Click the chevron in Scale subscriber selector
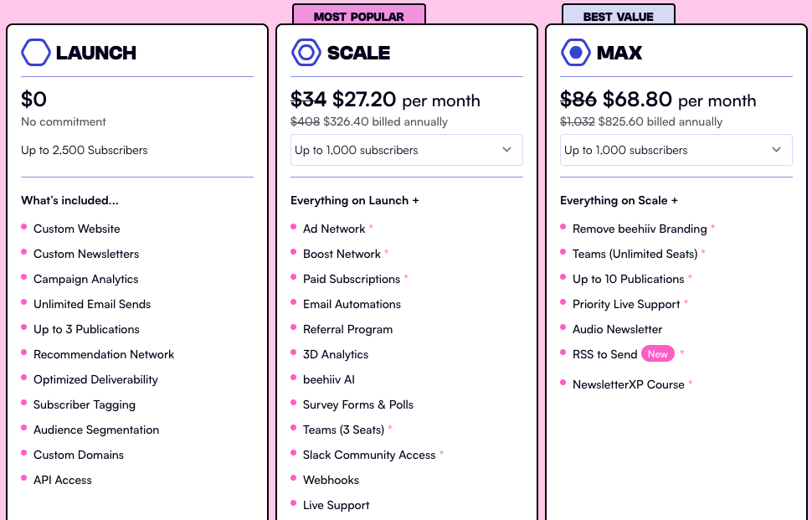 point(506,150)
